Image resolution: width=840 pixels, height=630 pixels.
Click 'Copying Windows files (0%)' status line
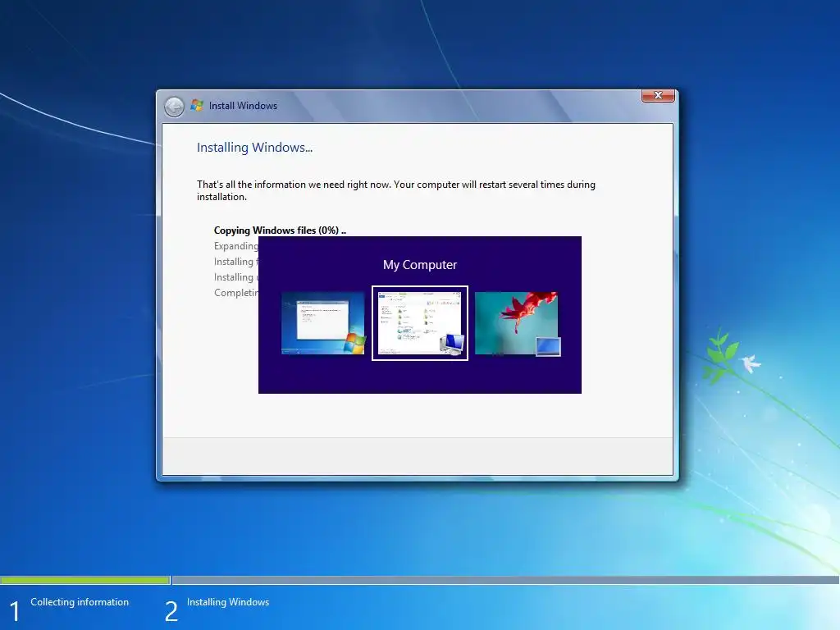click(280, 231)
